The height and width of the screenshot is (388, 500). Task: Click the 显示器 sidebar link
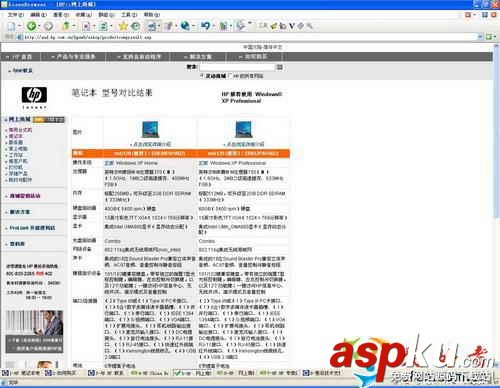(16, 142)
